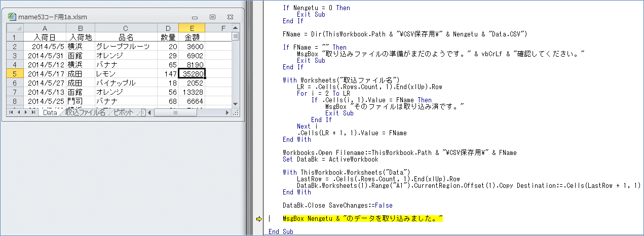Click left arrow of worksheet horizontal scrollbar
Viewport: 644px width, 236px height.
[150, 112]
